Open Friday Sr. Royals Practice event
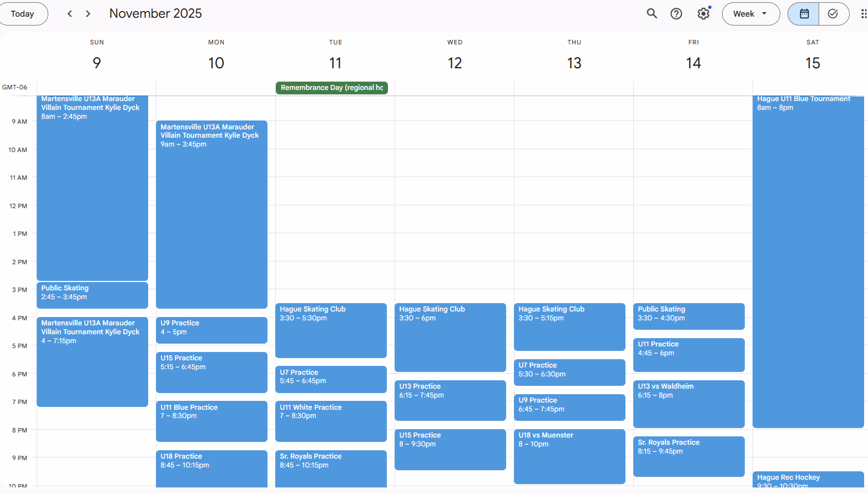This screenshot has height=493, width=868. click(688, 456)
